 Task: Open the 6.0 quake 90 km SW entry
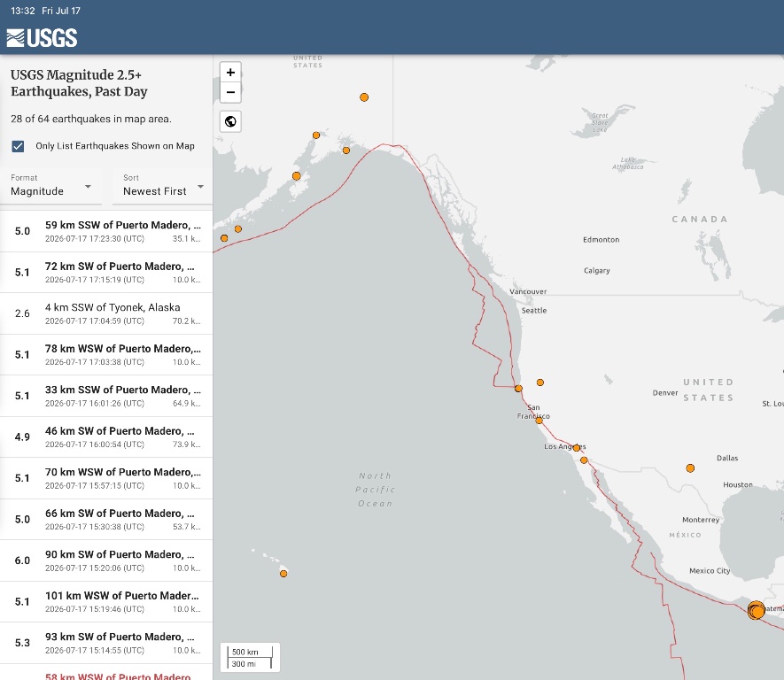(x=106, y=560)
